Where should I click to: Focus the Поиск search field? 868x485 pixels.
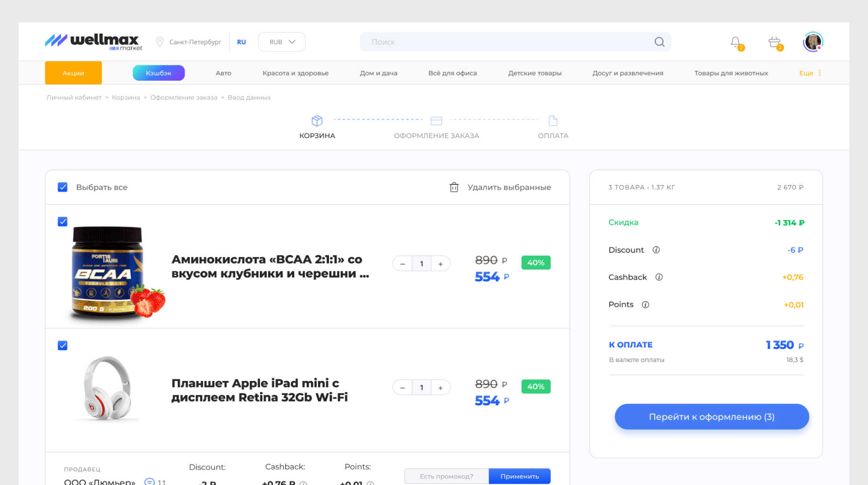tap(516, 42)
